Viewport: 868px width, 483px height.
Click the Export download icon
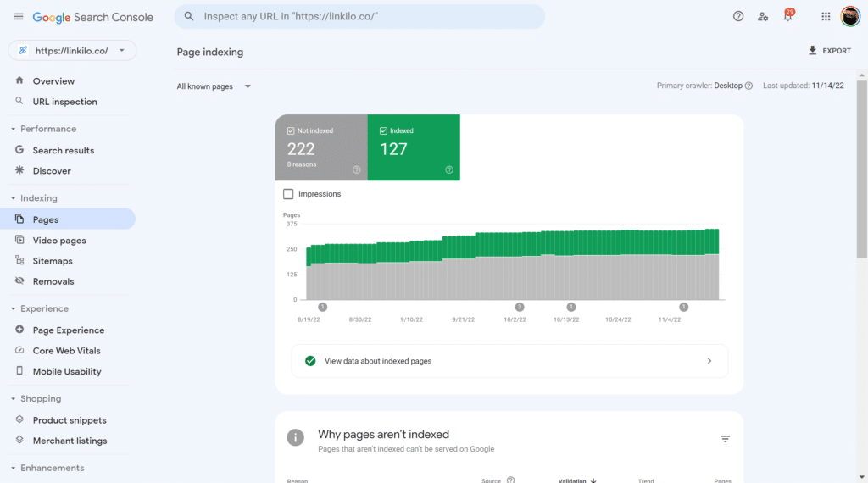pos(812,50)
